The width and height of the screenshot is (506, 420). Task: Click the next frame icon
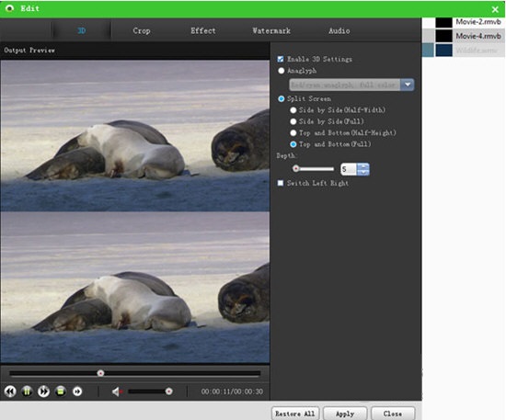(x=77, y=392)
